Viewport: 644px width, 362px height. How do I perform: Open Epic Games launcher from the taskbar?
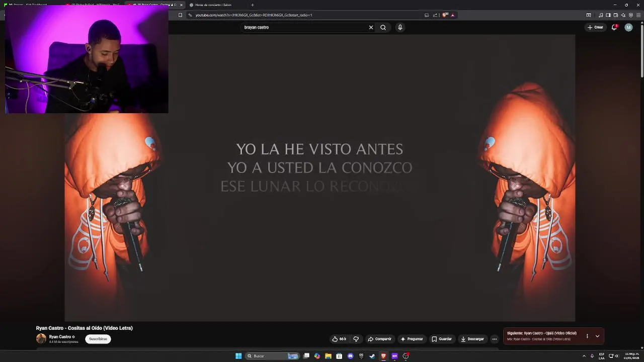click(x=361, y=356)
